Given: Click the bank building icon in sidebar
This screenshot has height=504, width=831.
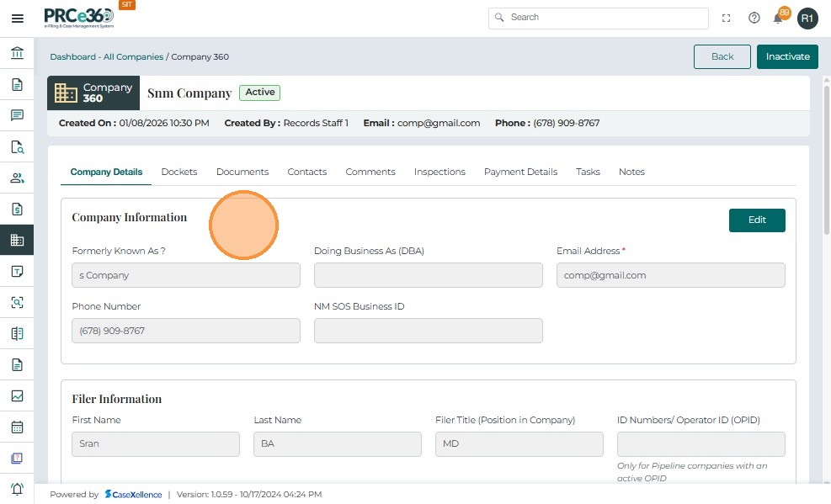Looking at the screenshot, I should (x=17, y=54).
